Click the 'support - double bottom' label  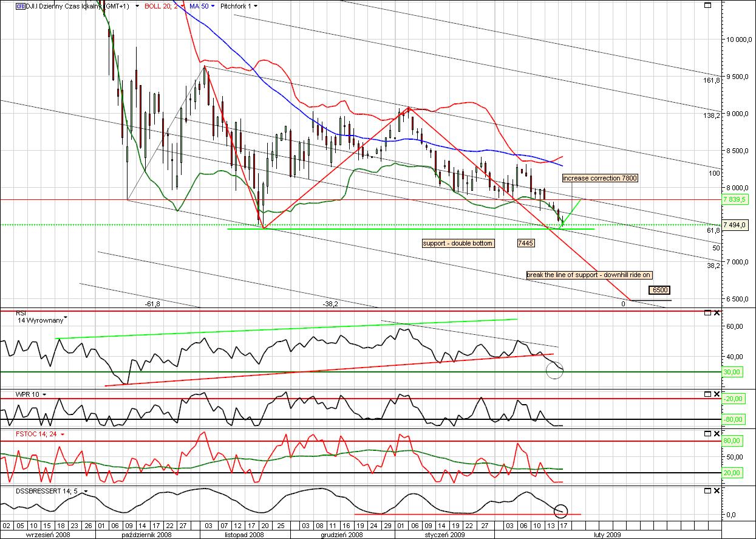click(458, 243)
